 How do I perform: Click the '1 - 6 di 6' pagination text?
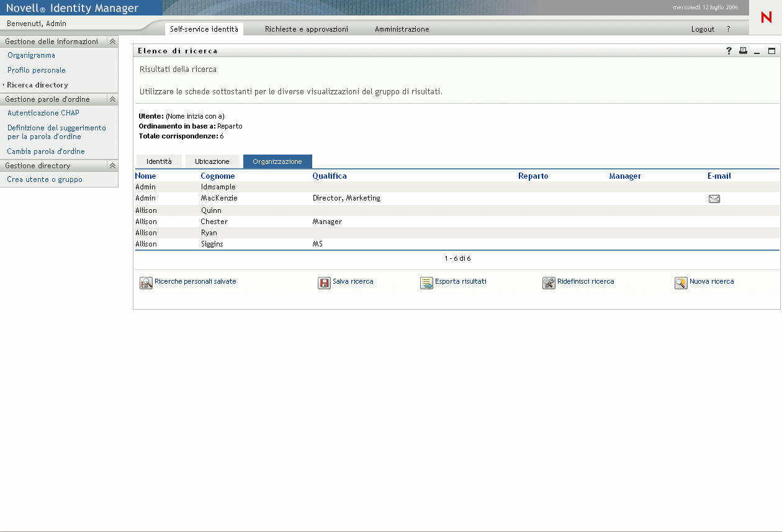coord(457,258)
